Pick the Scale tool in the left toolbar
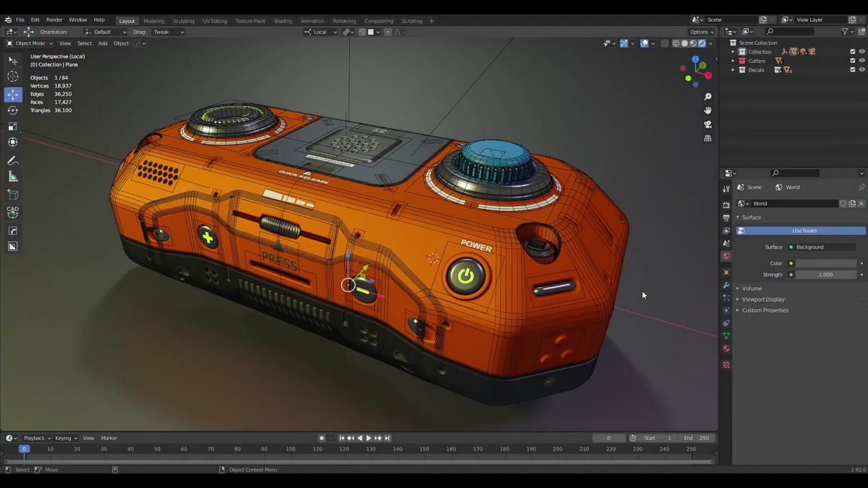 tap(13, 127)
